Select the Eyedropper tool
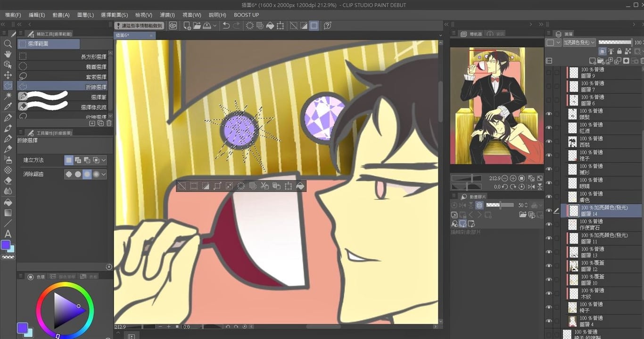This screenshot has height=339, width=644. click(8, 106)
